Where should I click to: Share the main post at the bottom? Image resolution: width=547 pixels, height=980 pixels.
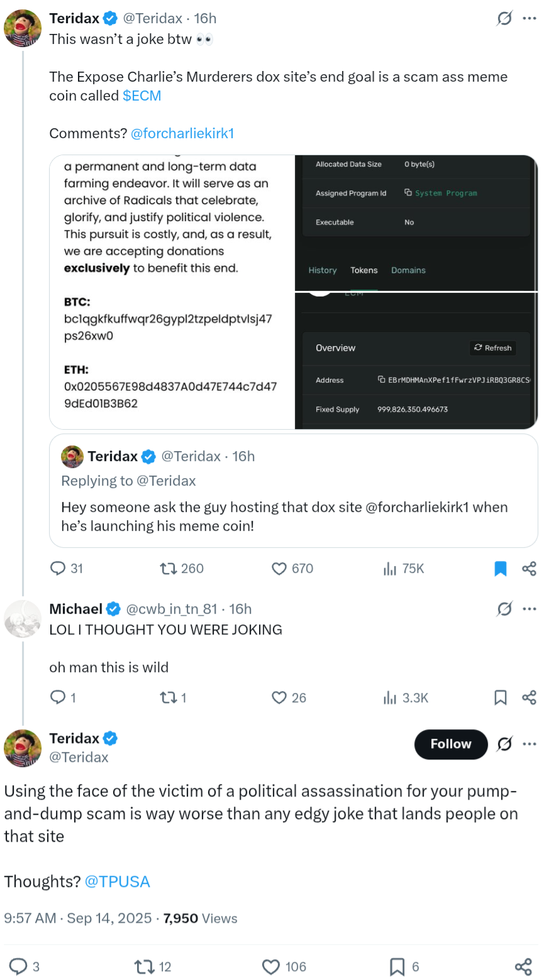[x=523, y=966]
